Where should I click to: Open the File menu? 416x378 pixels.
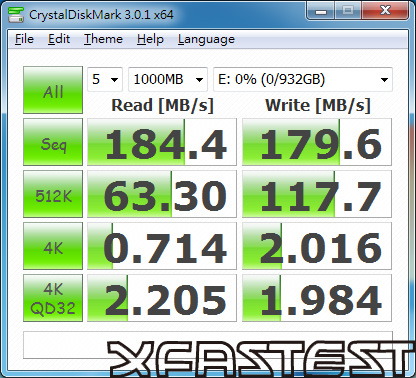pyautogui.click(x=24, y=39)
